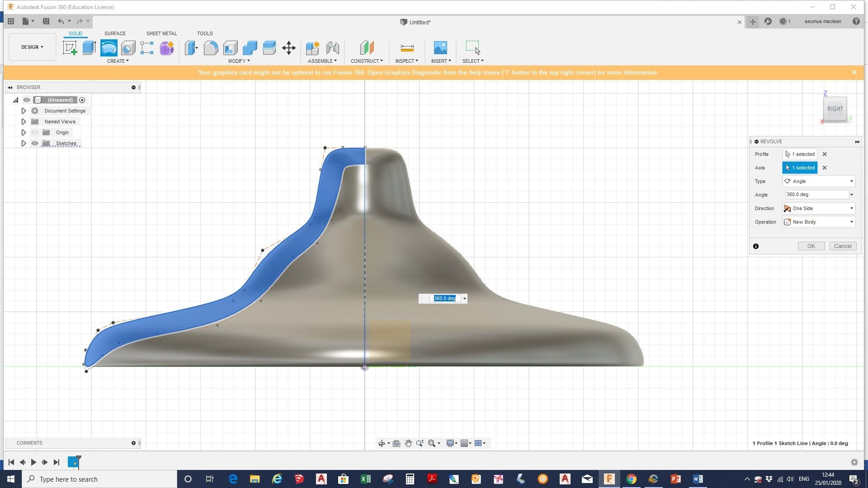The image size is (868, 488).
Task: Select the 360.0 deg angle input field
Action: click(814, 194)
